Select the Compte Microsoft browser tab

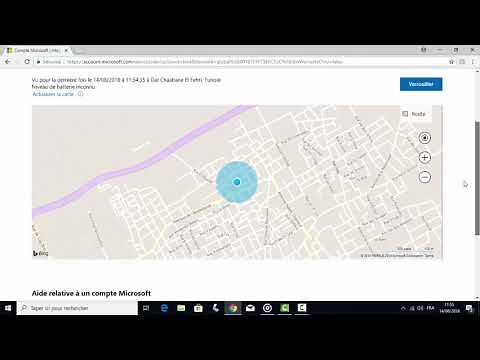(37, 50)
